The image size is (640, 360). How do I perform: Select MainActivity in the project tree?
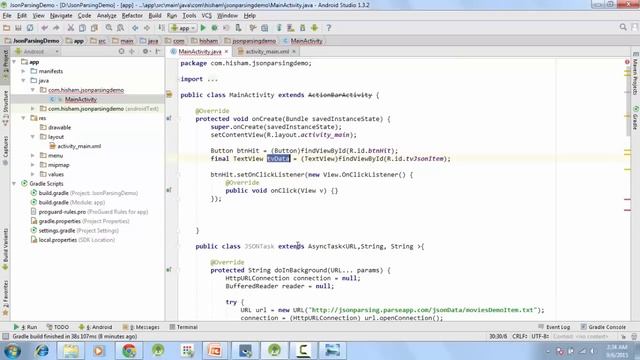pos(80,99)
